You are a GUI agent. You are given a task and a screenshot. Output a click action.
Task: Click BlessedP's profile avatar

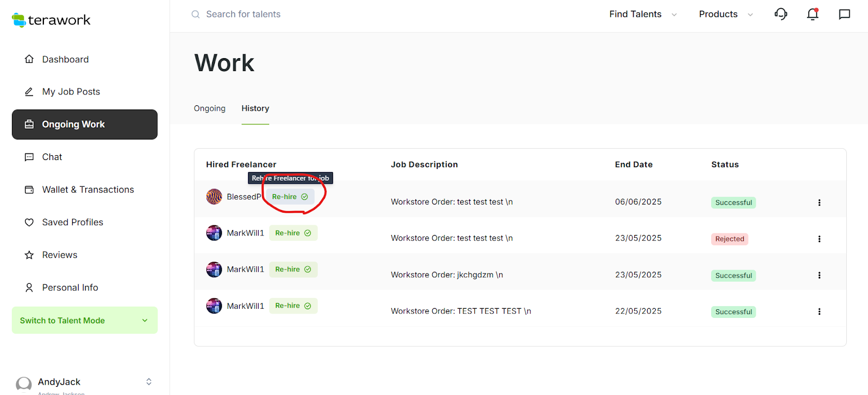tap(214, 196)
